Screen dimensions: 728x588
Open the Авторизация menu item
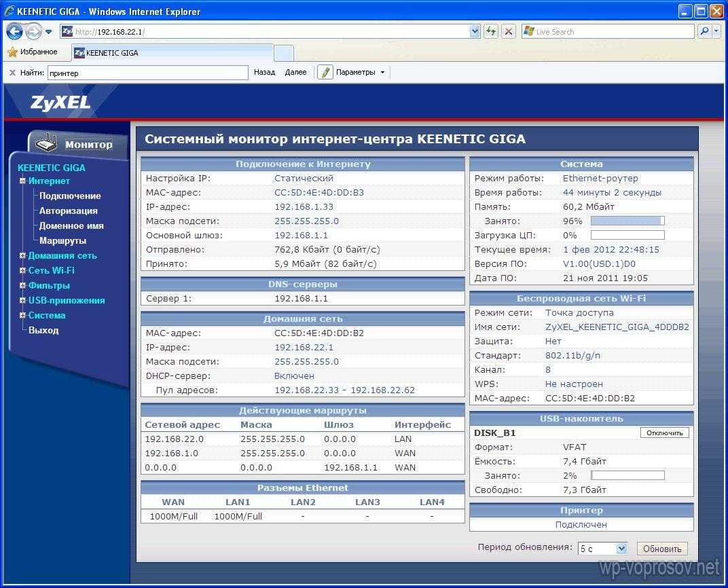click(68, 211)
